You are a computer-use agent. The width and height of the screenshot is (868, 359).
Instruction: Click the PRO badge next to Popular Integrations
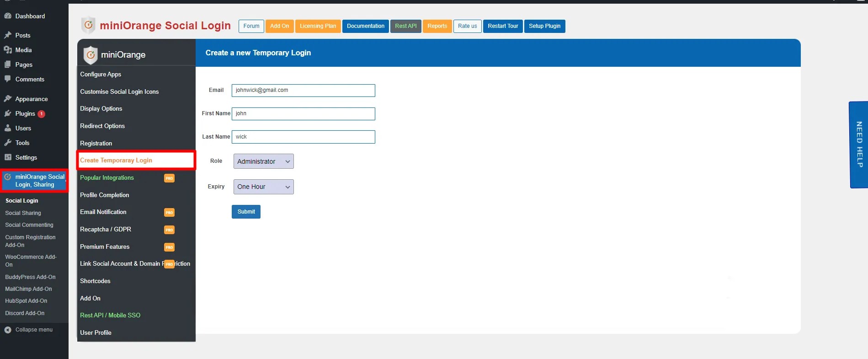169,178
